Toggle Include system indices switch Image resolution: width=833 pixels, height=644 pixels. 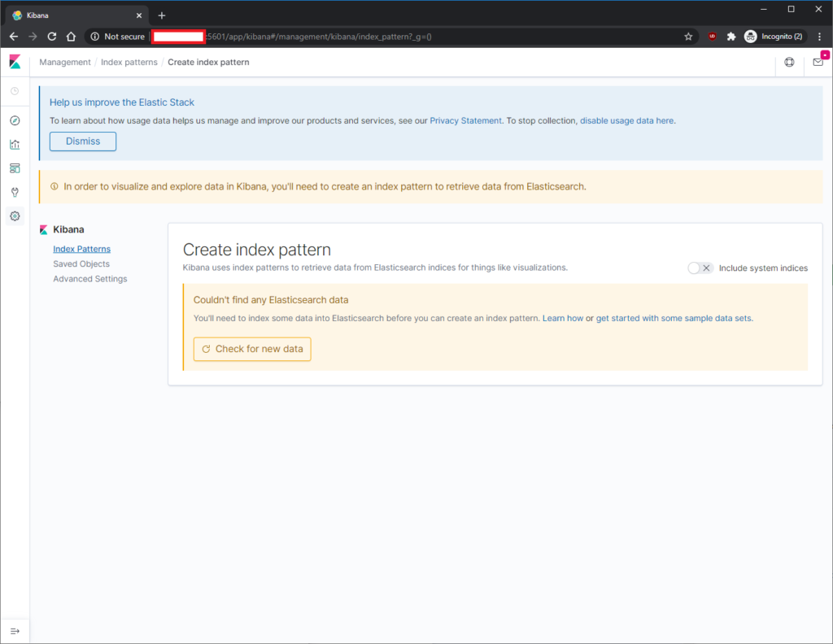click(x=700, y=268)
